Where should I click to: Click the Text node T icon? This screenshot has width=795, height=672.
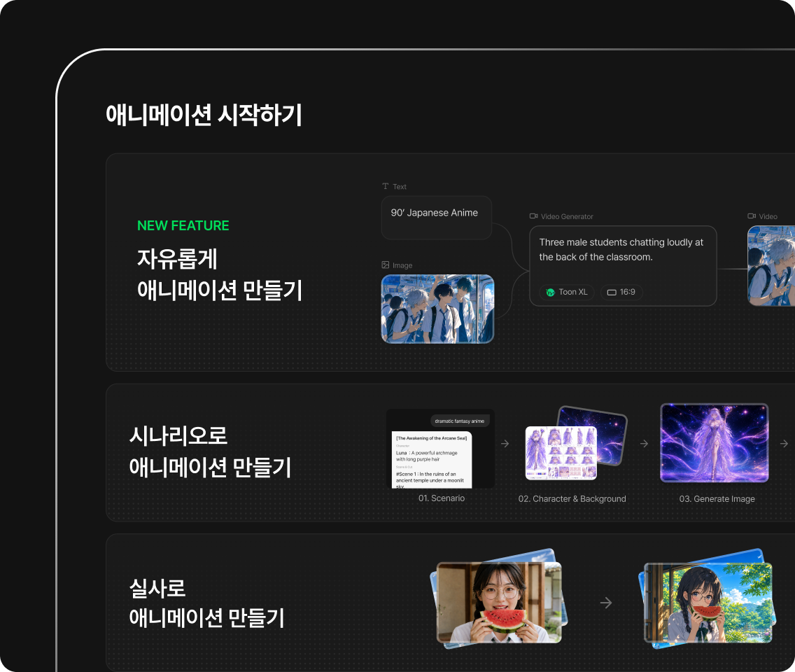coord(386,186)
